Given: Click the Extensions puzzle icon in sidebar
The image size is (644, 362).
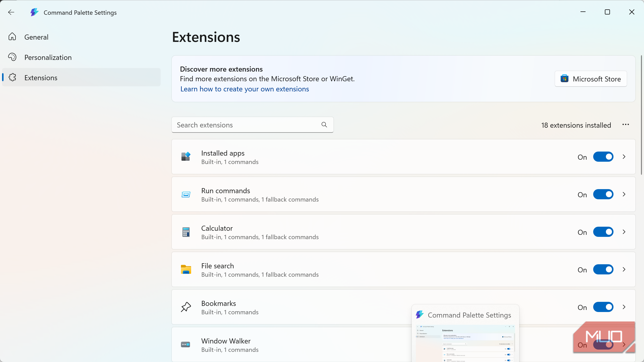Looking at the screenshot, I should tap(12, 77).
